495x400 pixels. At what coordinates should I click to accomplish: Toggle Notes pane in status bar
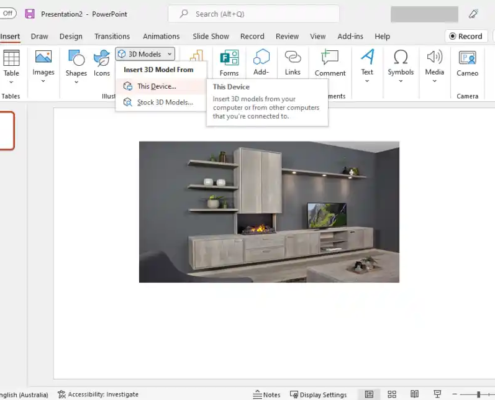pos(267,395)
